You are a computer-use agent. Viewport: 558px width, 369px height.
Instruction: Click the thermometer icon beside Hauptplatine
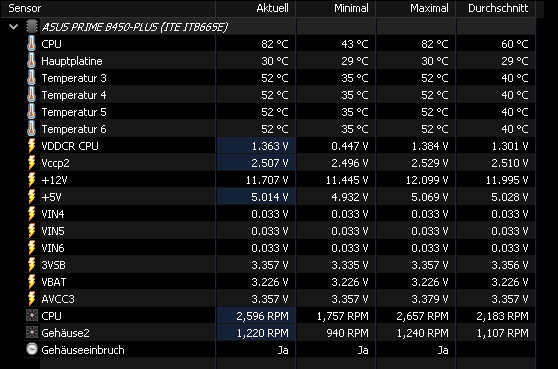tap(31, 60)
